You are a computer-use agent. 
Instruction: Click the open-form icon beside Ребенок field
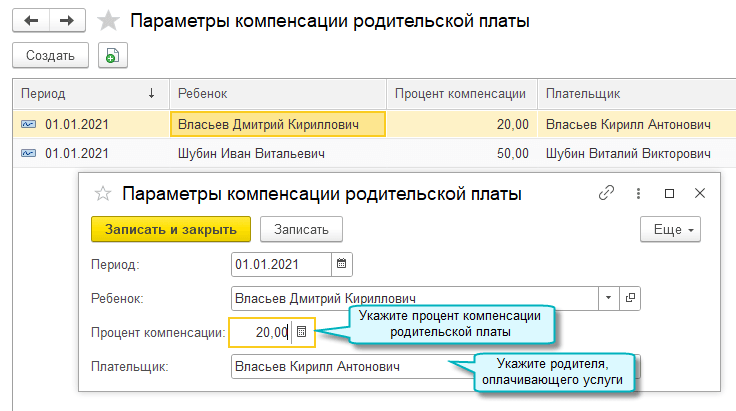point(630,298)
